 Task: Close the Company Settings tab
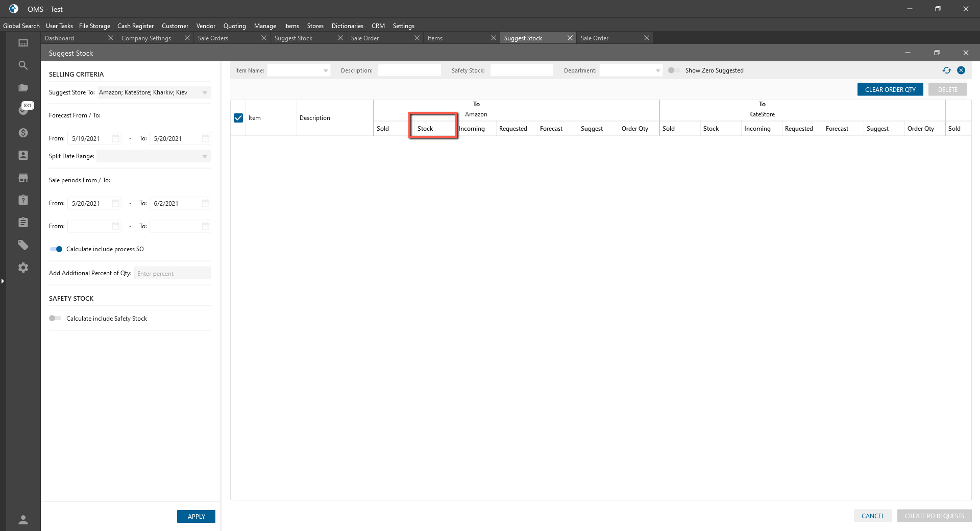[x=187, y=38]
